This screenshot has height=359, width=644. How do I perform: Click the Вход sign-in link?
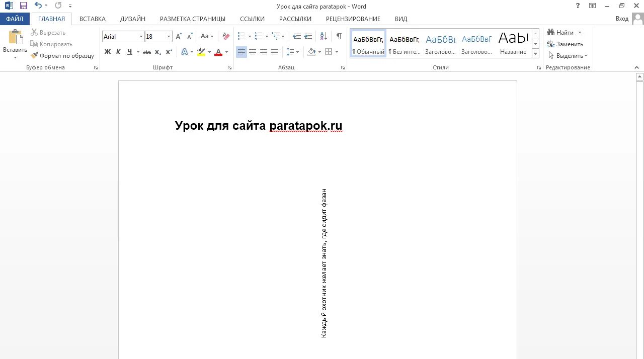[x=622, y=19]
